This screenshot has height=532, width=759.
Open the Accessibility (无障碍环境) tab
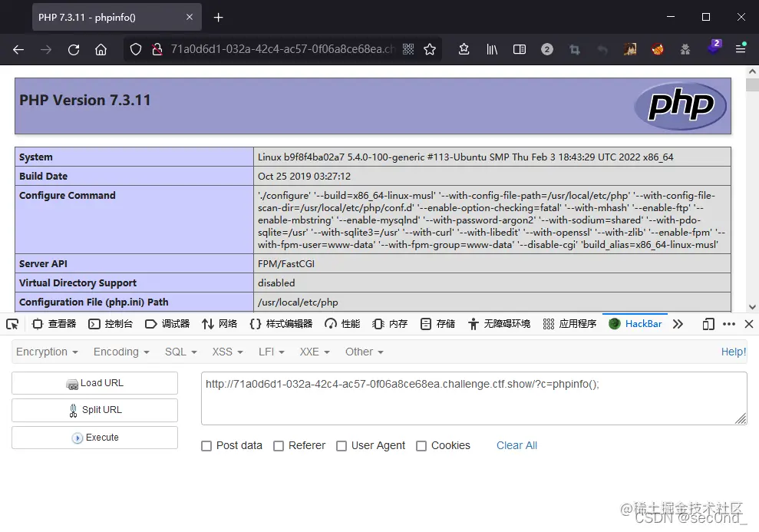coord(499,324)
